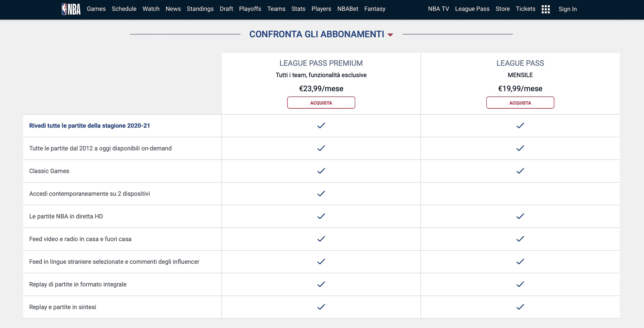The image size is (644, 328).
Task: Open the Playoffs menu item
Action: click(250, 9)
